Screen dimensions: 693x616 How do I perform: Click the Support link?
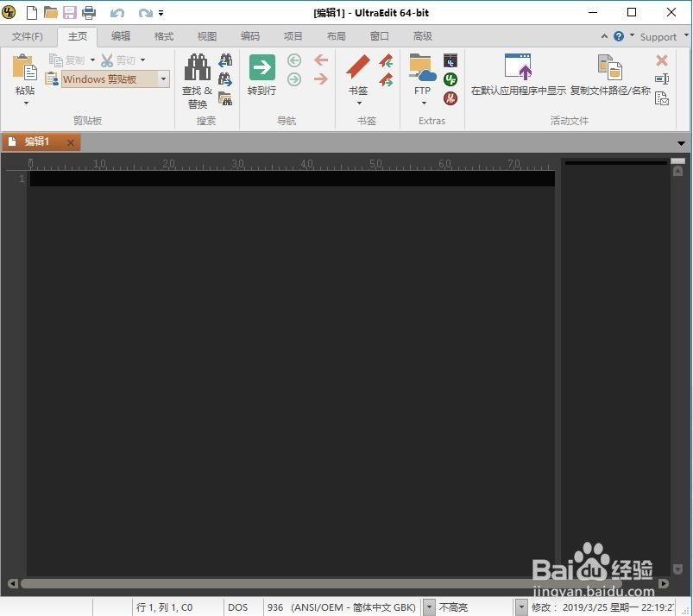pyautogui.click(x=658, y=37)
